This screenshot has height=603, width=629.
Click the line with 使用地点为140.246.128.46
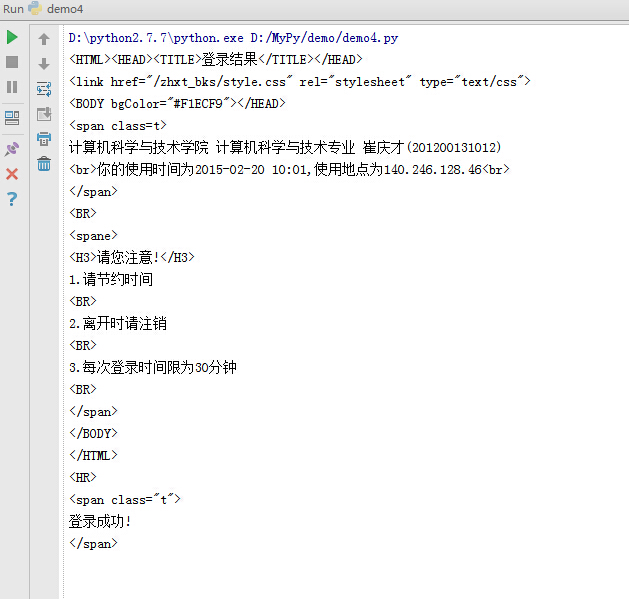[x=289, y=170]
